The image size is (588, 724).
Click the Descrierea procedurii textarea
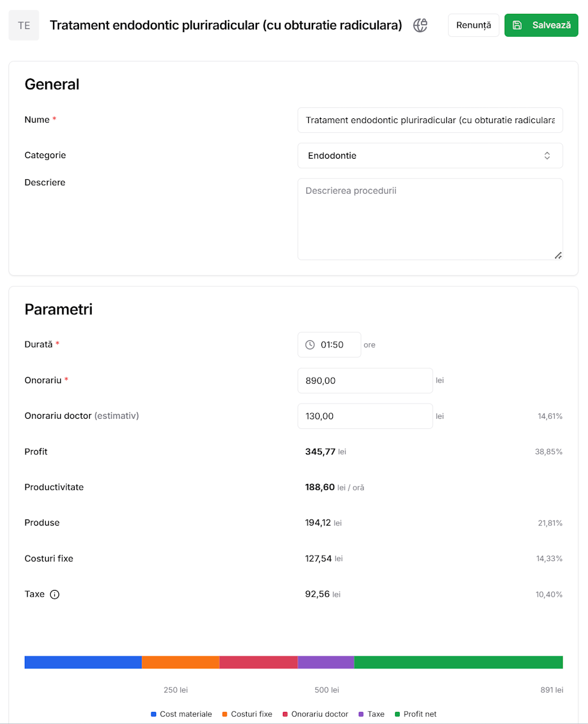pos(430,218)
